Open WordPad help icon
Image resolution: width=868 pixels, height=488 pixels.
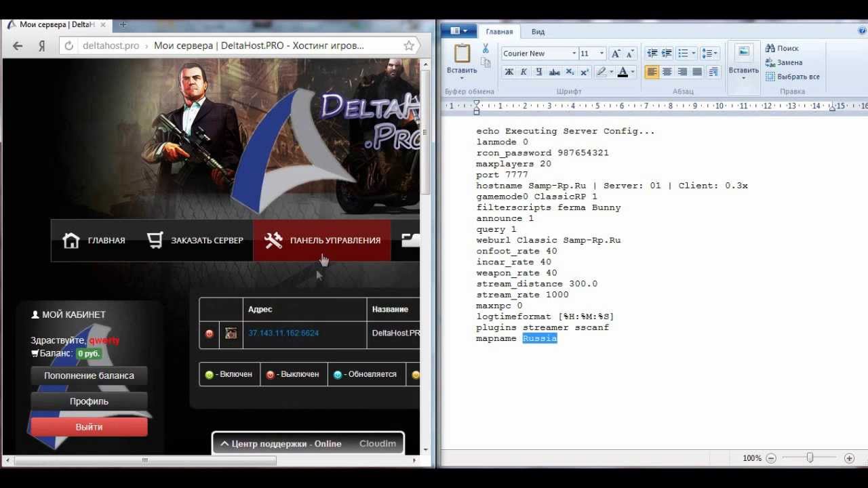862,31
